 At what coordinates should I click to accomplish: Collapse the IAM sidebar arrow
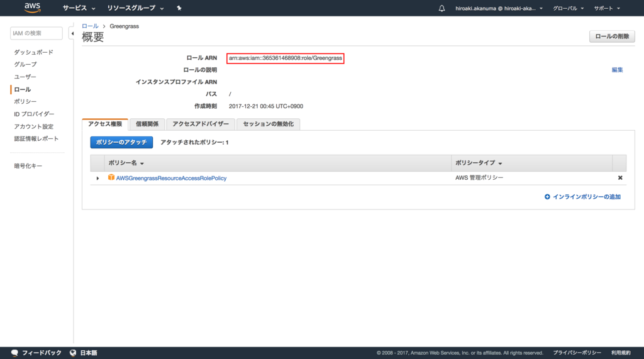pos(72,34)
